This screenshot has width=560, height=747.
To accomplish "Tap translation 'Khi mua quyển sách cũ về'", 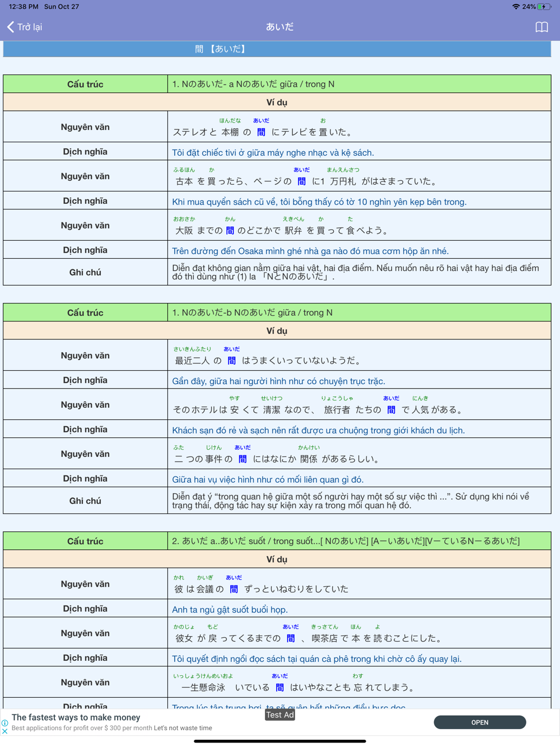I will [x=319, y=202].
